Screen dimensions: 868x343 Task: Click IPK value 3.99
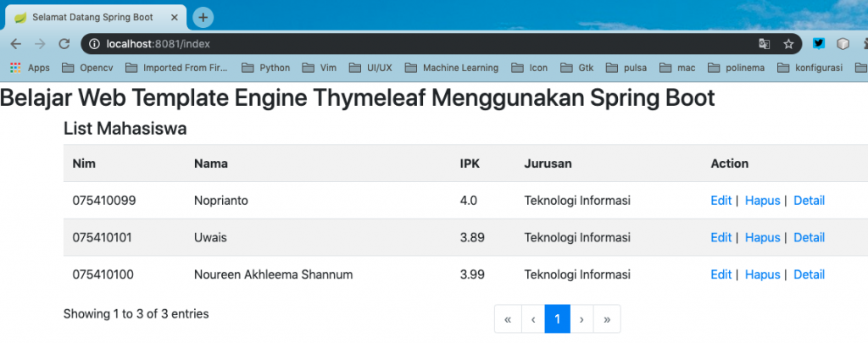(x=472, y=275)
